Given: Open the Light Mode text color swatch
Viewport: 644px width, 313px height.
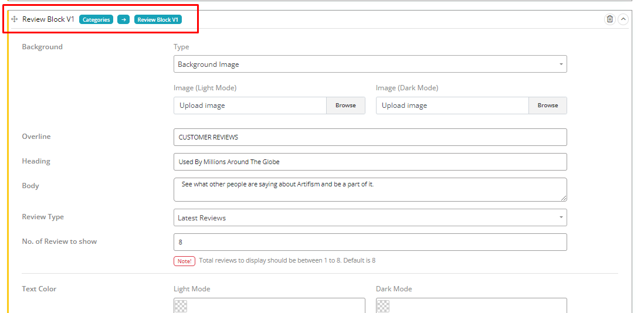Looking at the screenshot, I should coord(181,306).
